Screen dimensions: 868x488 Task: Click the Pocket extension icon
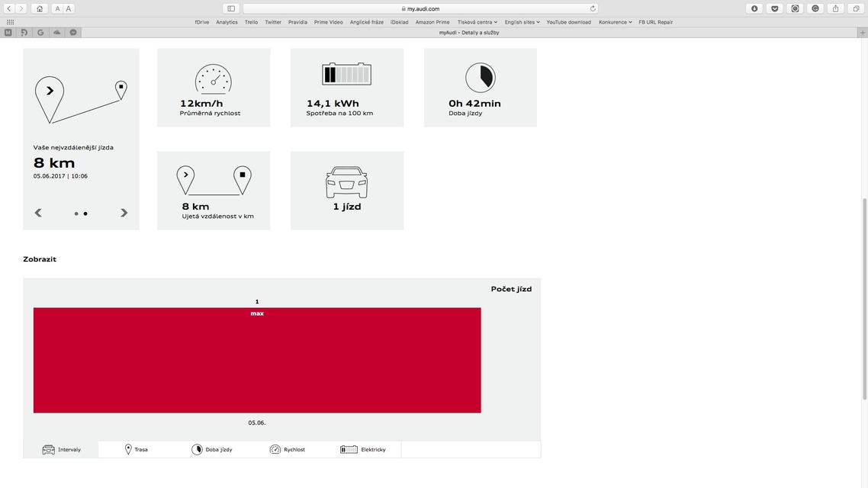[775, 8]
